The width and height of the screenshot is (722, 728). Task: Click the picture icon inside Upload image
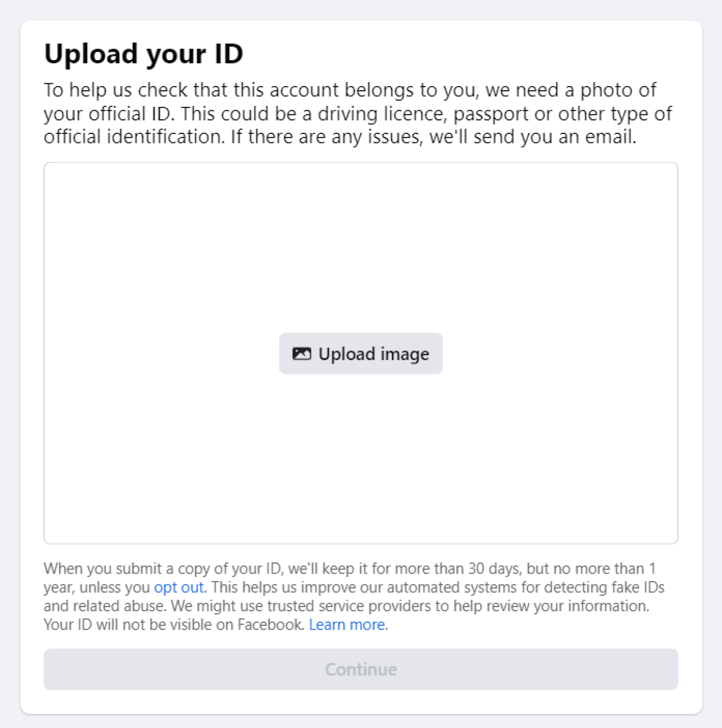(x=301, y=353)
